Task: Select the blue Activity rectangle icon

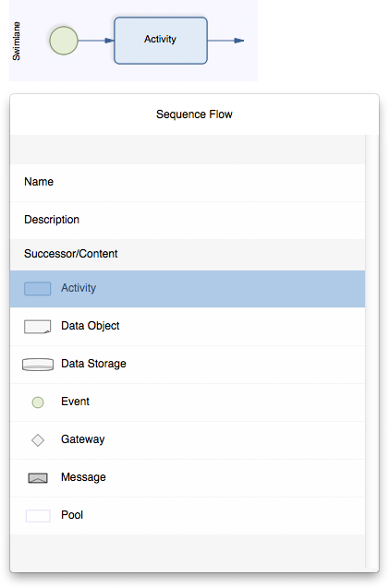Action: 38,289
